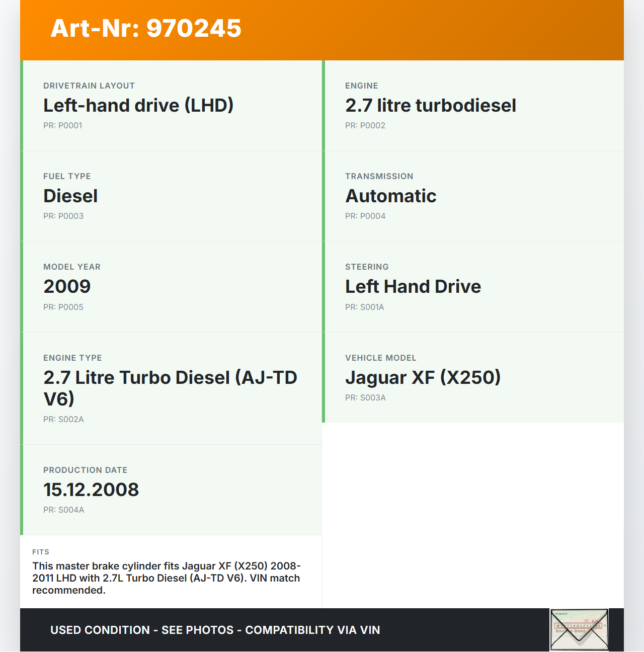Click the PR: P0005 reference code
This screenshot has height=652, width=644.
[63, 307]
